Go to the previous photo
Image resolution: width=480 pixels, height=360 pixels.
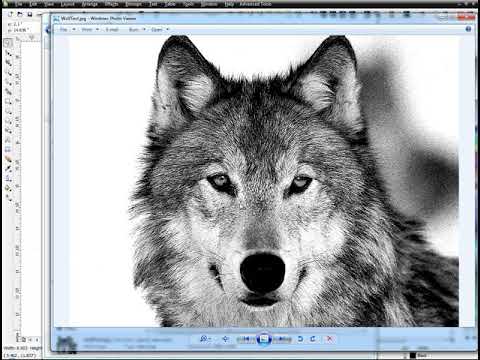coord(246,339)
